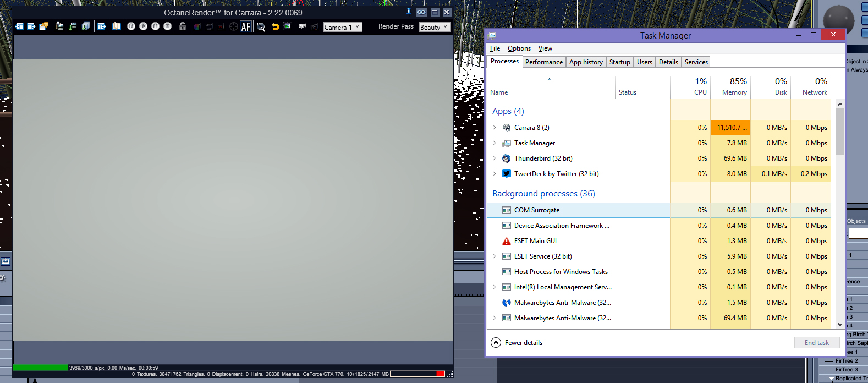The height and width of the screenshot is (383, 868).
Task: Click the RGB color circles icon in Octane
Action: pos(197,26)
